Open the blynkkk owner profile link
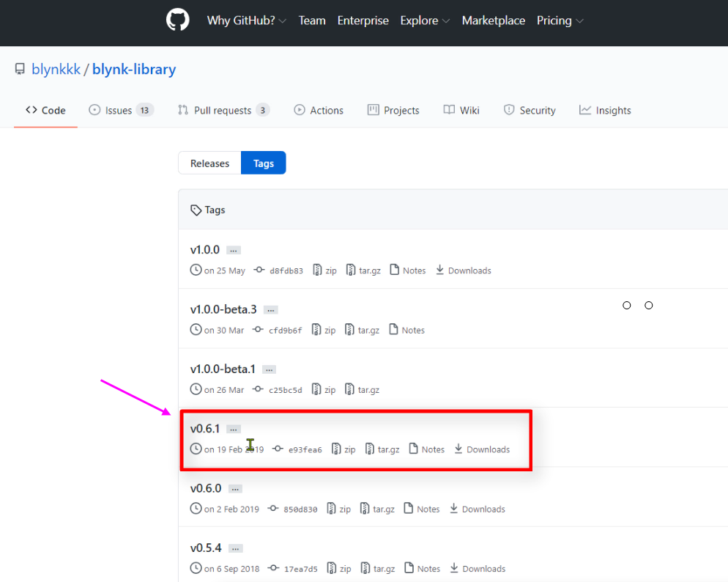Image resolution: width=728 pixels, height=582 pixels. 56,69
